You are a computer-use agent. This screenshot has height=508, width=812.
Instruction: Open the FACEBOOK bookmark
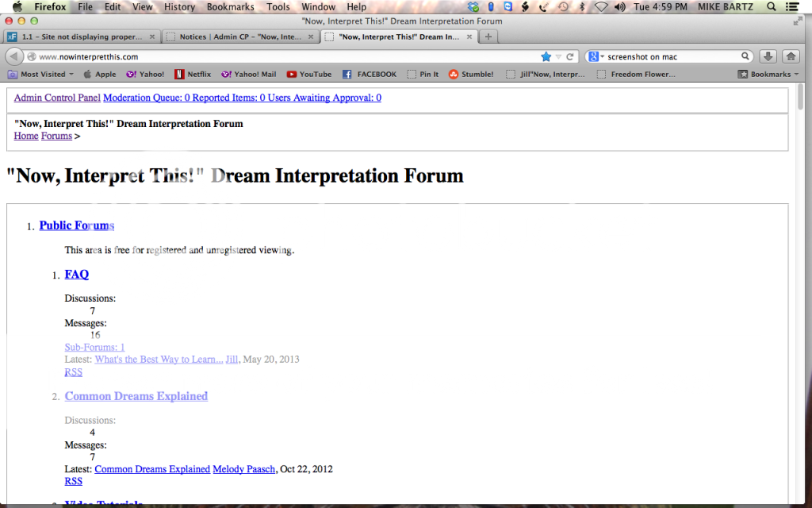click(x=369, y=74)
